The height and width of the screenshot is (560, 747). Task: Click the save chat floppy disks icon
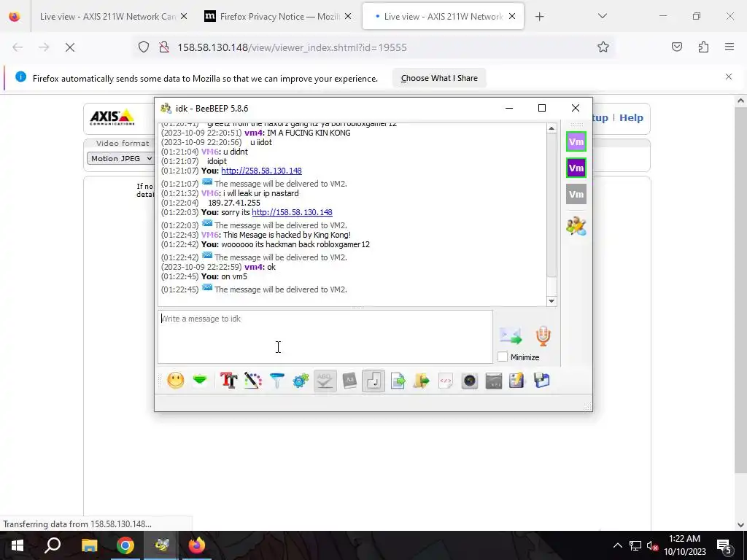(542, 381)
